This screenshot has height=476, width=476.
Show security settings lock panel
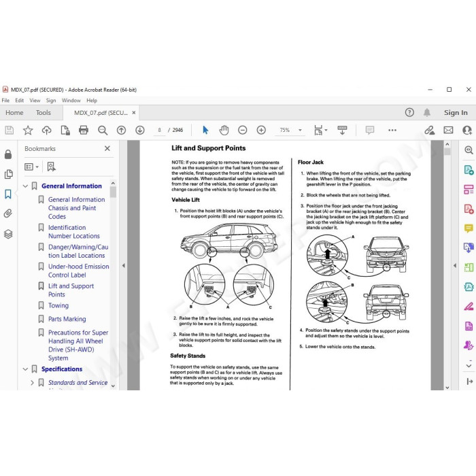[x=8, y=154]
